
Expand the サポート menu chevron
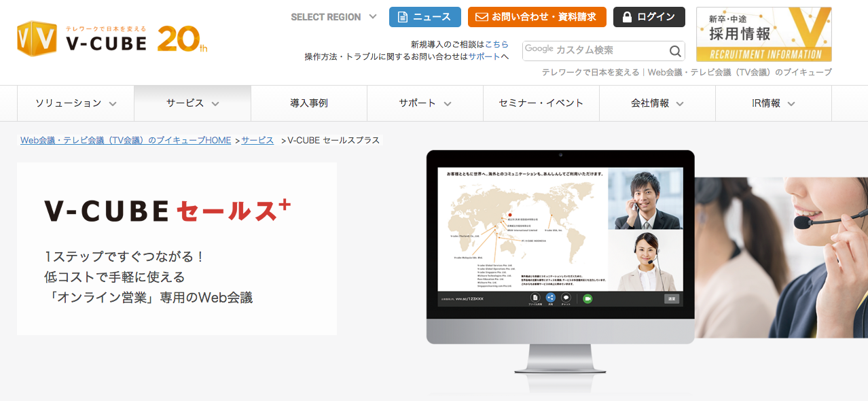[448, 104]
